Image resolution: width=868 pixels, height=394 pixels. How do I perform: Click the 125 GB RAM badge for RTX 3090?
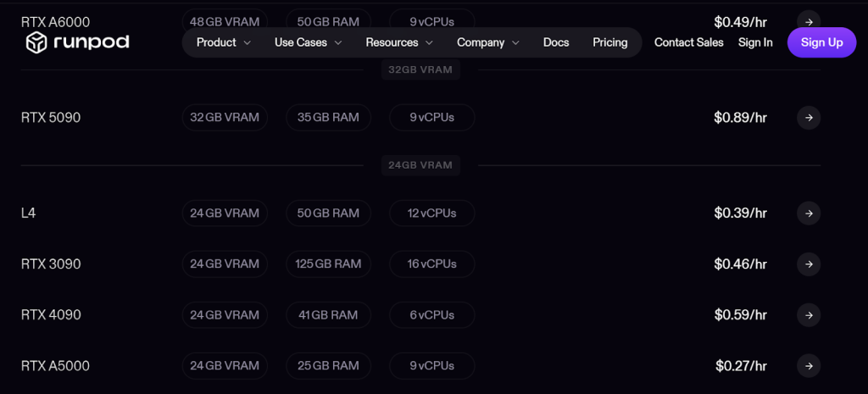328,264
